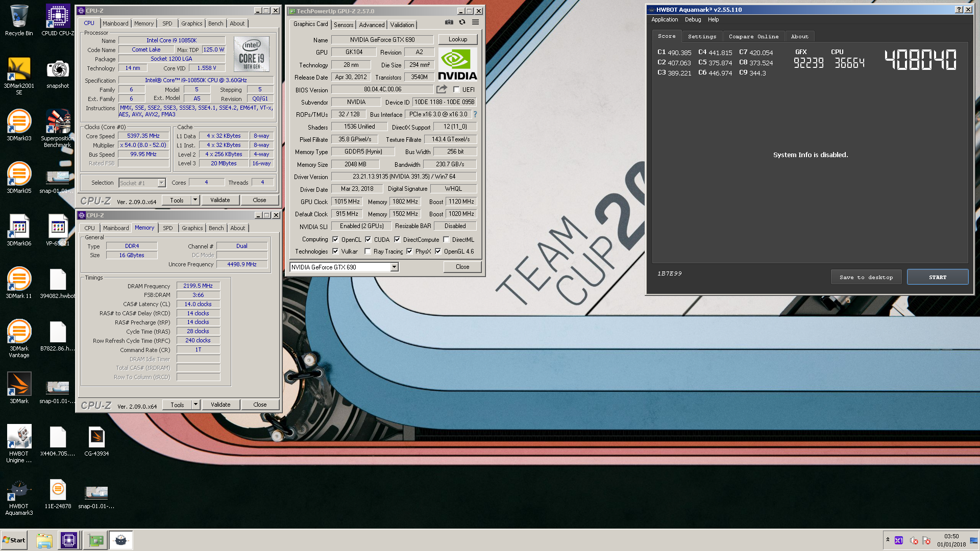Open the 3DMark05 desktop shortcut
Viewport: 980px width, 551px height.
click(19, 178)
